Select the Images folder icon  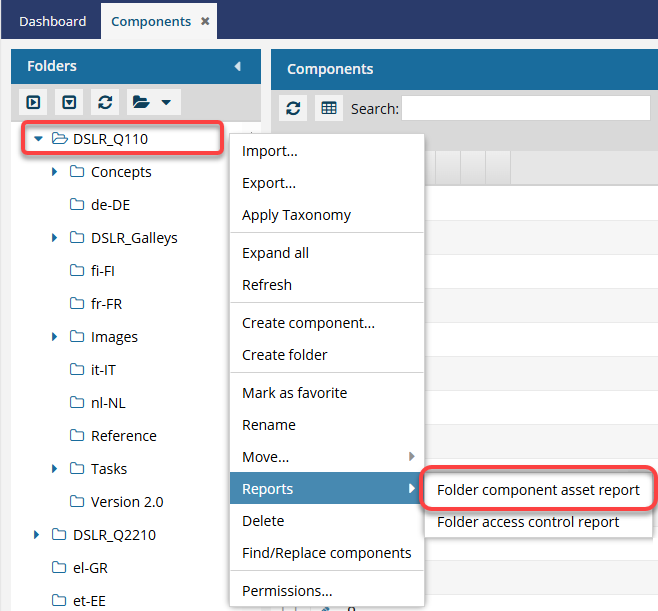tap(77, 337)
